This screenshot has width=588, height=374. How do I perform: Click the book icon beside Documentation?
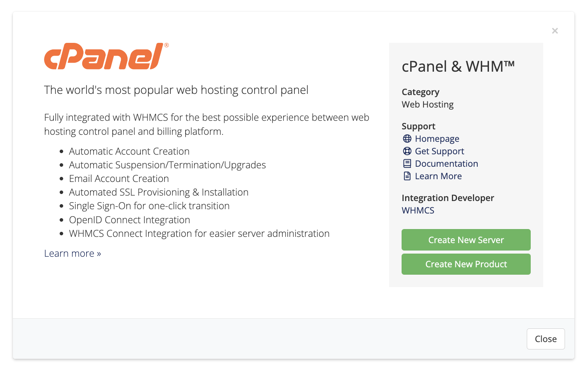[407, 164]
